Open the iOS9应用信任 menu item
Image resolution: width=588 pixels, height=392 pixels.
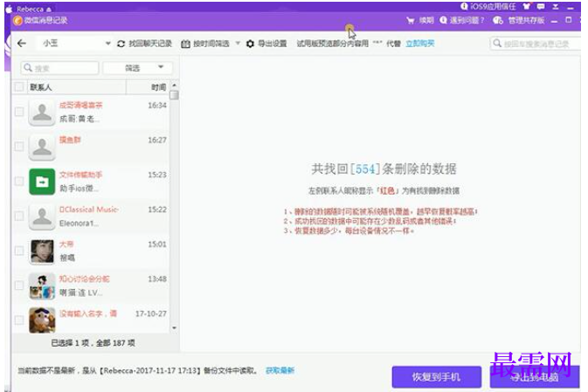click(488, 6)
